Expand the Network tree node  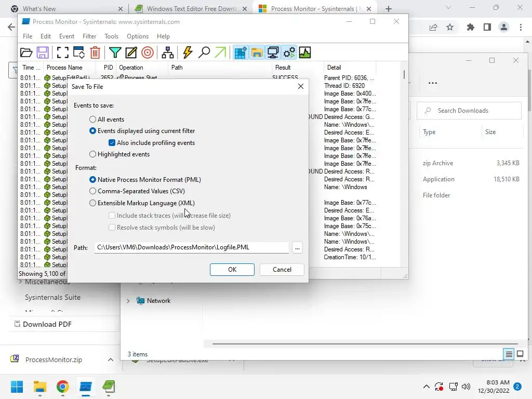(x=128, y=301)
